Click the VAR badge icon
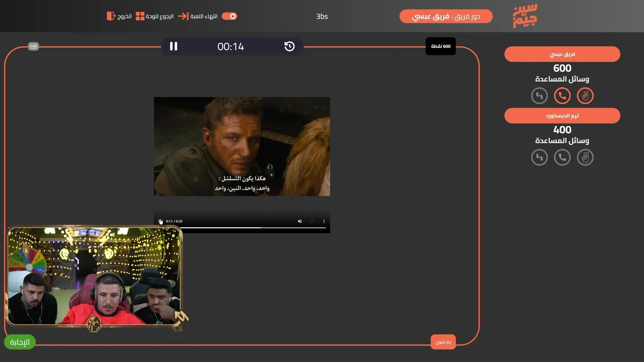 point(34,46)
